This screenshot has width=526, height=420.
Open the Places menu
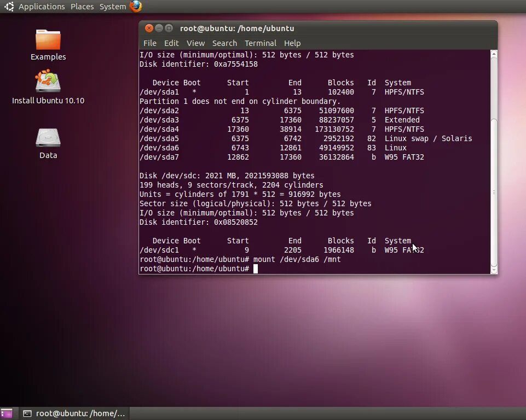click(x=82, y=7)
